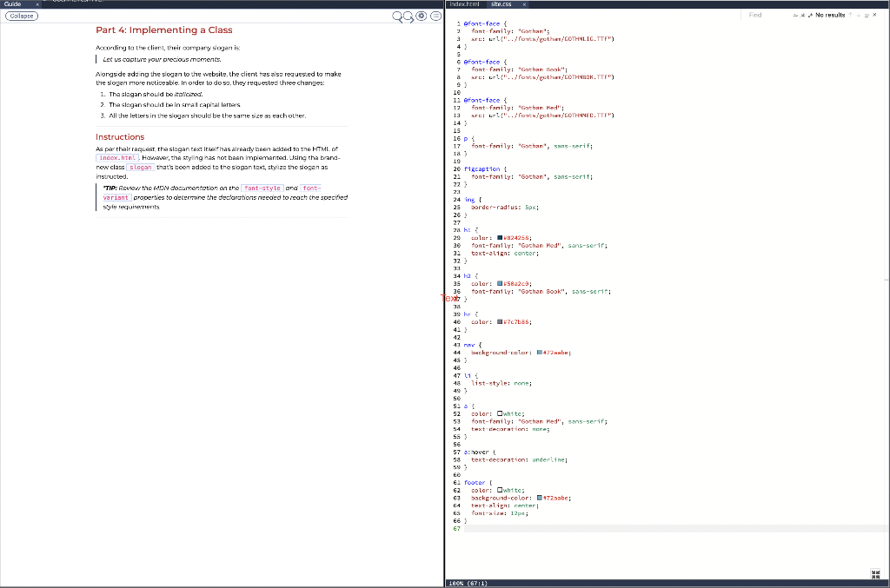This screenshot has height=588, width=890.
Task: Click the Find input field in the editor
Action: pos(756,15)
